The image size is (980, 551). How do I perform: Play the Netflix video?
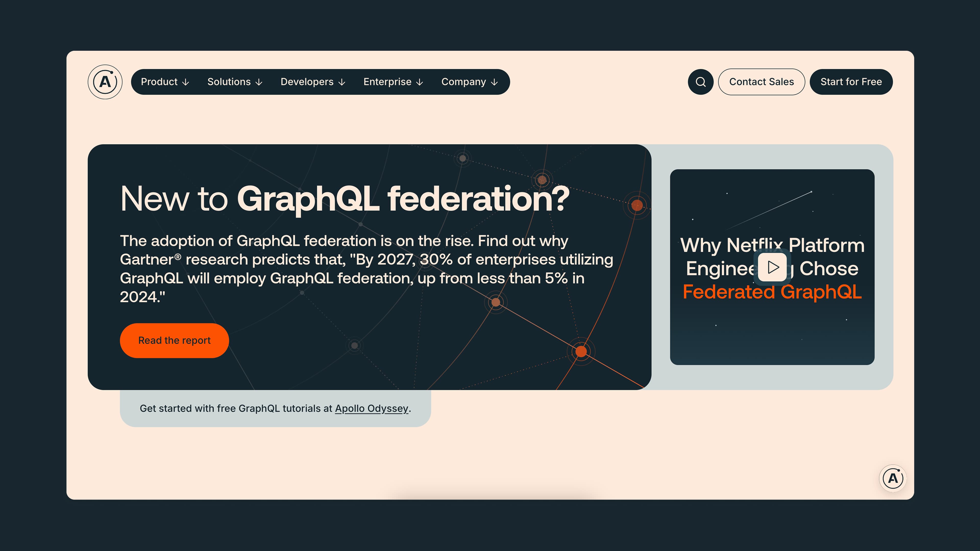click(772, 267)
